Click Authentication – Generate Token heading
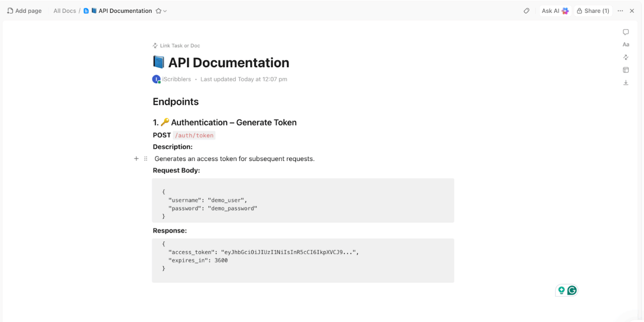Viewport: 644px width, 322px height. [234, 122]
